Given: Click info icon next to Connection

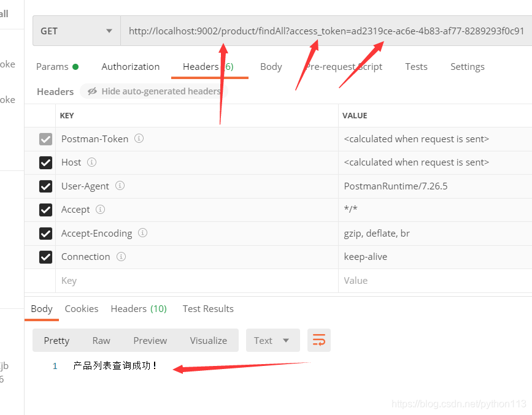Looking at the screenshot, I should 121,256.
